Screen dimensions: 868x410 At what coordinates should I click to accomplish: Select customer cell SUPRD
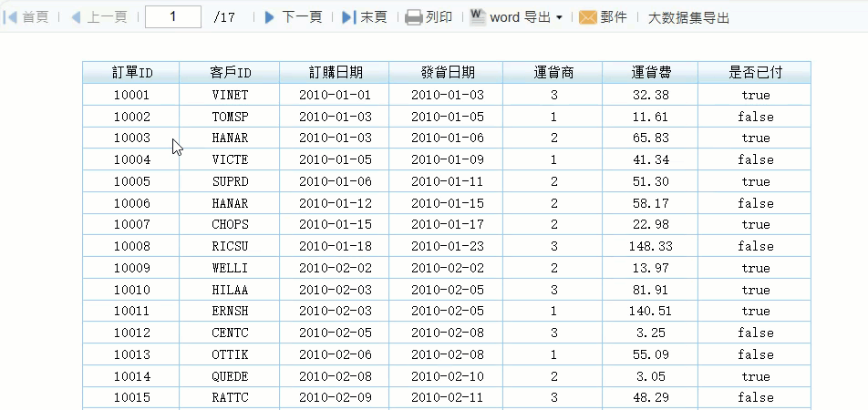230,181
